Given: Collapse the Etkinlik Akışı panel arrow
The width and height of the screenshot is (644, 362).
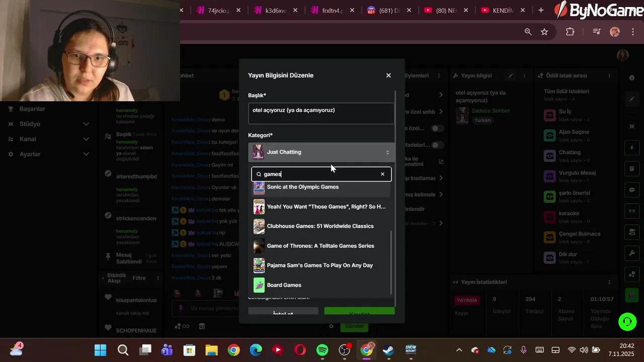Looking at the screenshot, I should 103,278.
